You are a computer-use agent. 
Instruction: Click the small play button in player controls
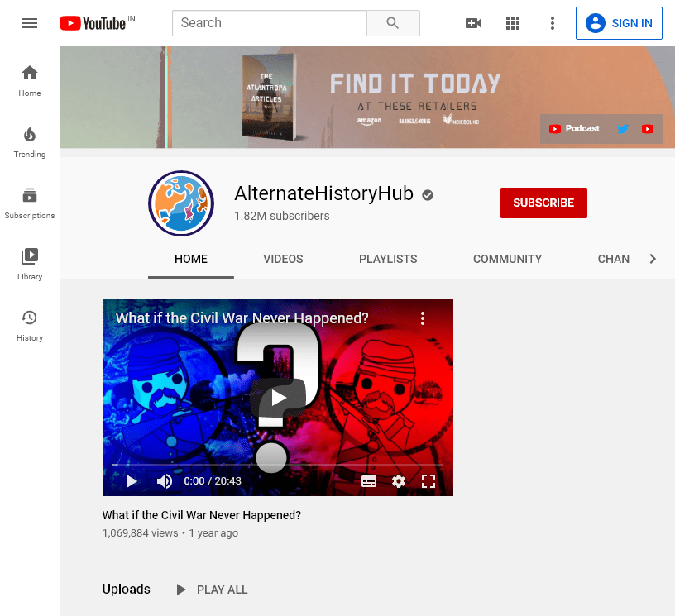(132, 481)
